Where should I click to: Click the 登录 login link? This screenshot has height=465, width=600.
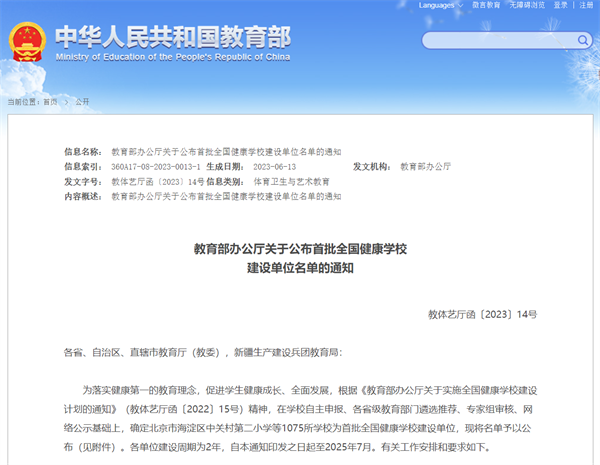[x=561, y=5]
